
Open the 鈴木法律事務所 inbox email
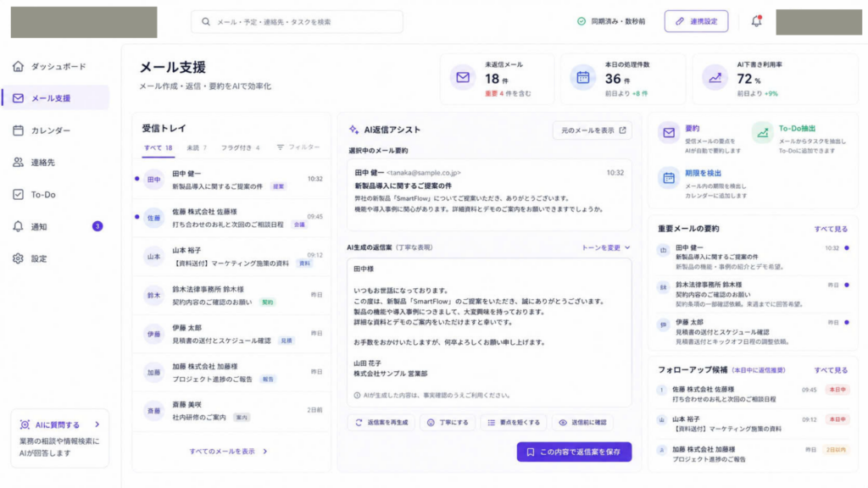pos(231,296)
